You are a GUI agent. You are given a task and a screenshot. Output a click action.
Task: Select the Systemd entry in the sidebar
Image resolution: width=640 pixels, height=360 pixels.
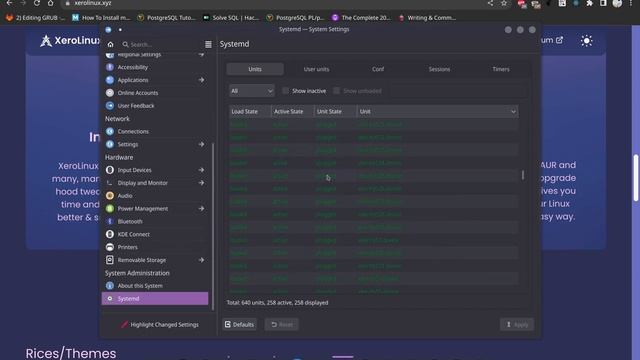coord(155,298)
